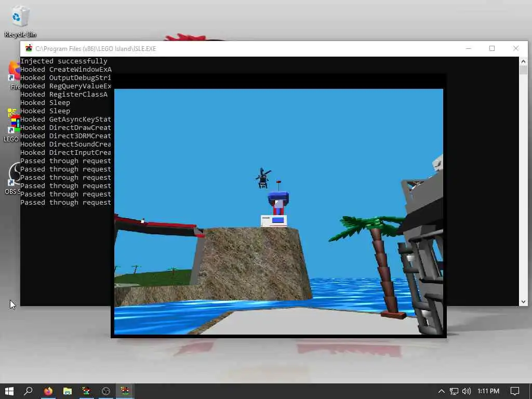Open the Recycle Bin desktop icon

pos(20,21)
